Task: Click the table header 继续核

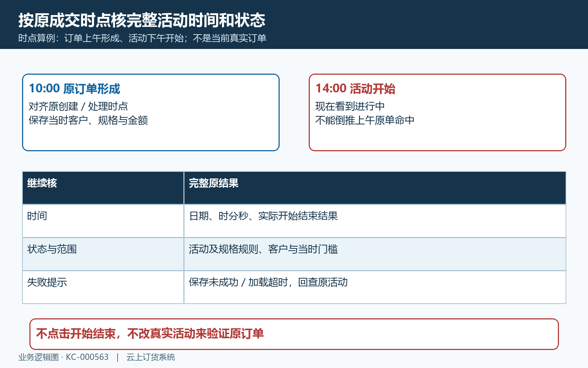Action: (103, 188)
